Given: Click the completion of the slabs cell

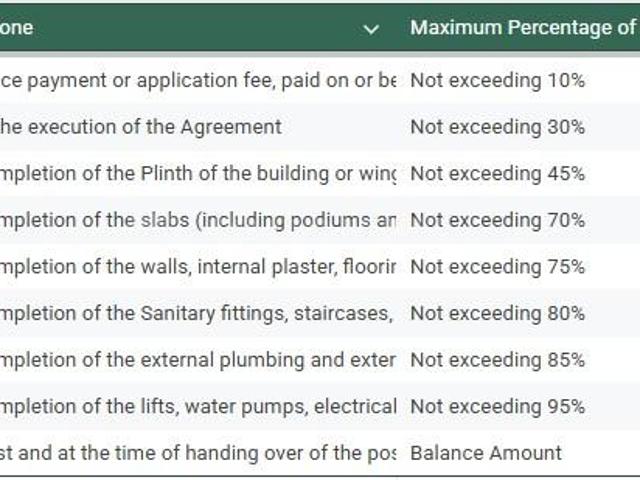Looking at the screenshot, I should click(x=198, y=220).
